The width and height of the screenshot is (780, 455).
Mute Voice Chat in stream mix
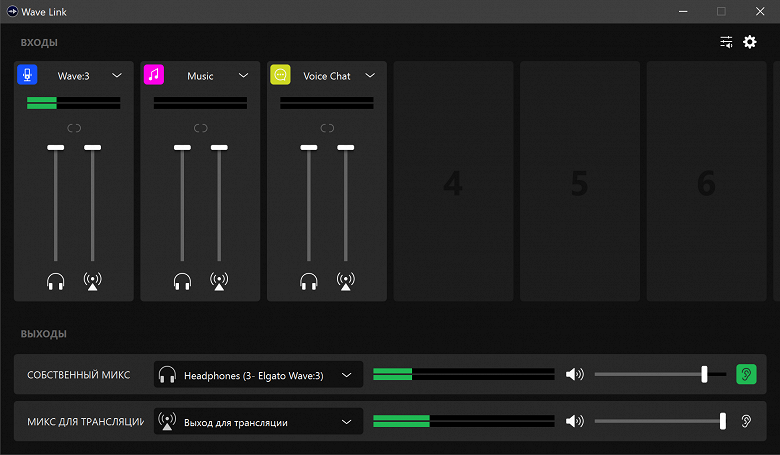pos(346,281)
